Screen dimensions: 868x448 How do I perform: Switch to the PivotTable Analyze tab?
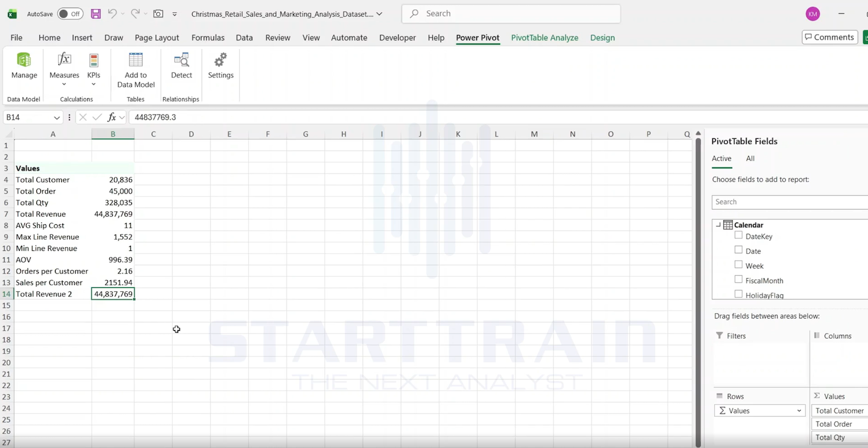coord(545,38)
